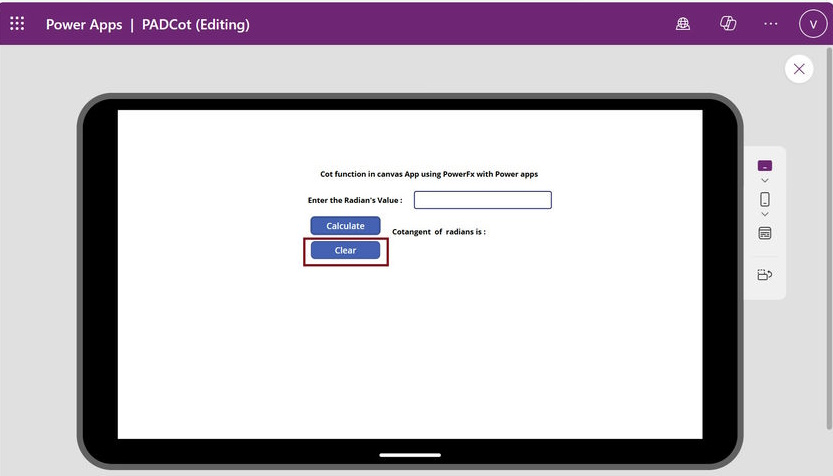Click the Enter the Radian's Value label
This screenshot has height=476, width=833.
(x=355, y=200)
